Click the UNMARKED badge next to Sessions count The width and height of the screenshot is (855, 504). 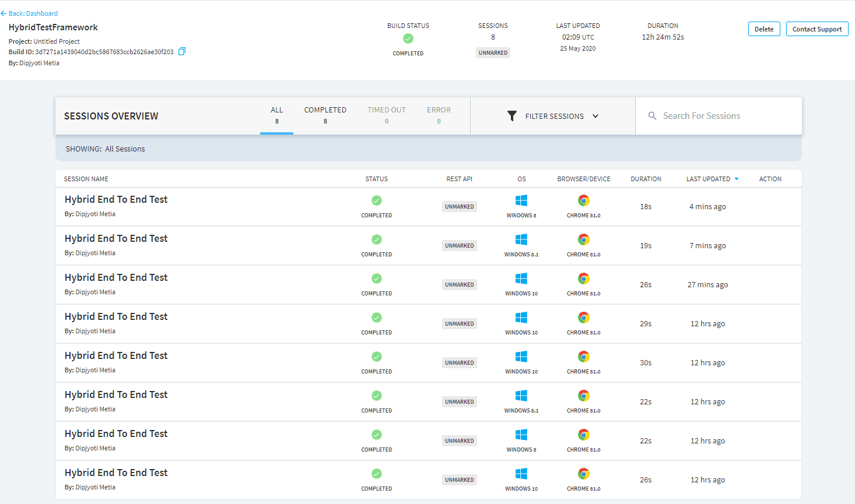pos(493,52)
